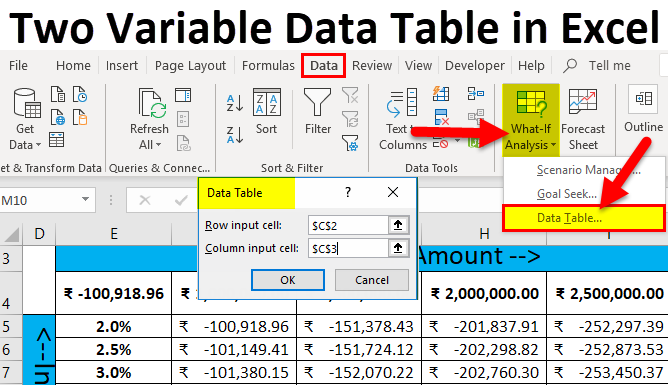Open the Get Data menu button
Screen dimensions: 668x385
tap(25, 119)
